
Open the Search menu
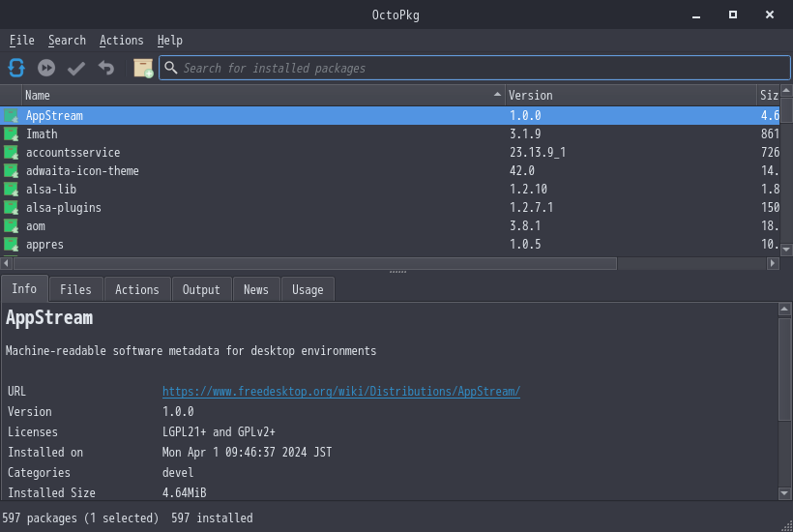click(67, 41)
